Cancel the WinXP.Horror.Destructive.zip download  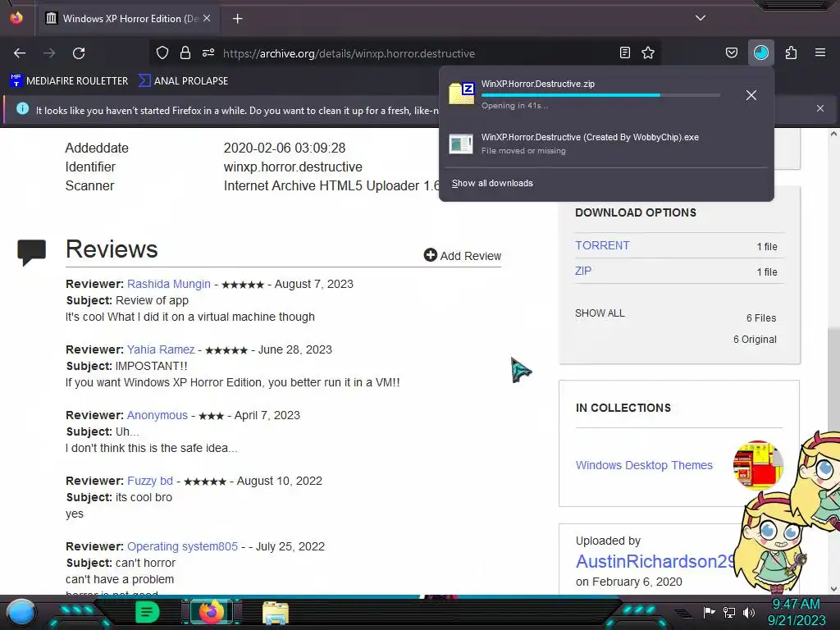tap(751, 95)
